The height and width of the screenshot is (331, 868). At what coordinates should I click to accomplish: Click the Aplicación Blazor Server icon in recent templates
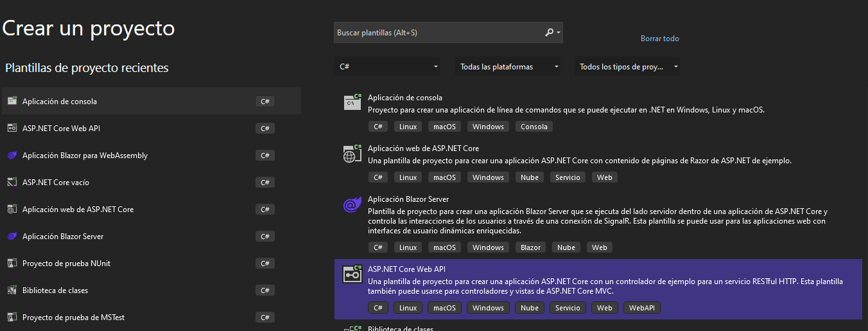(x=12, y=236)
